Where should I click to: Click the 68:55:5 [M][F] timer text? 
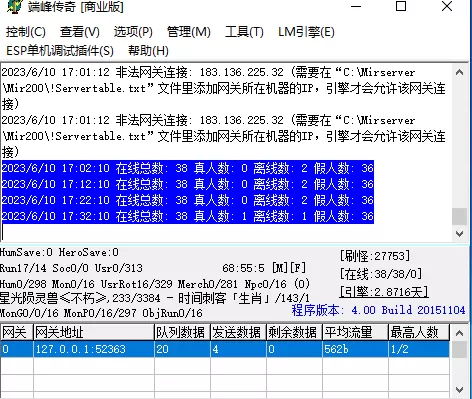(x=264, y=268)
